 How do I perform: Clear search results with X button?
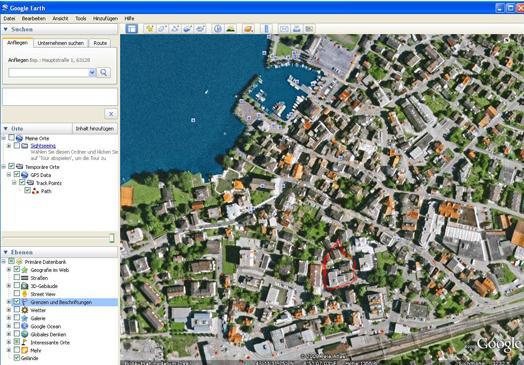[x=111, y=114]
